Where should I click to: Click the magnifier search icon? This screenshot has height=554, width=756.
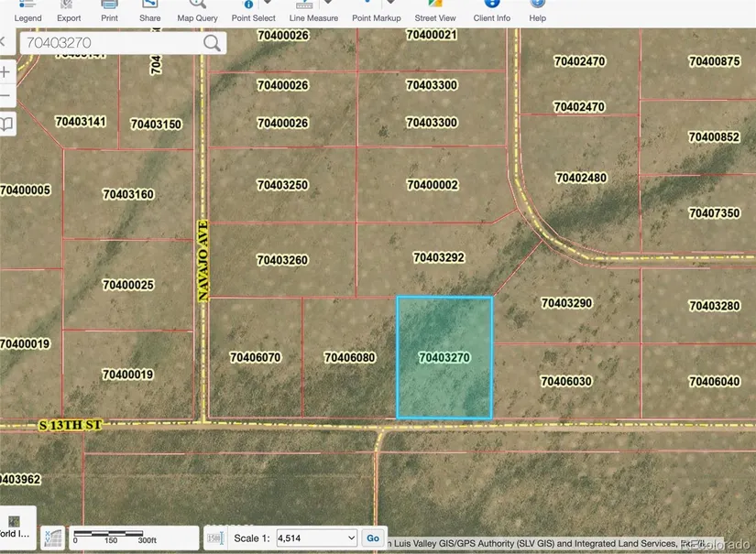[213, 43]
